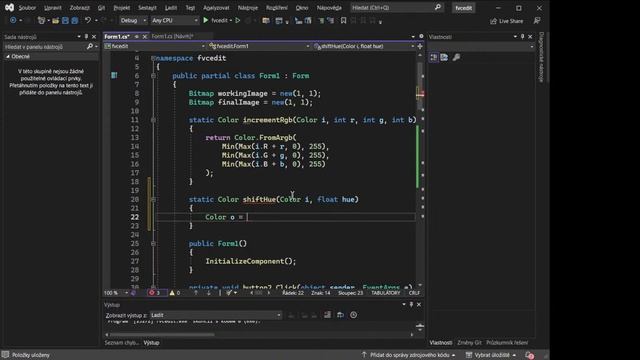Click the feedback icon next to Live Share

pos(537,20)
